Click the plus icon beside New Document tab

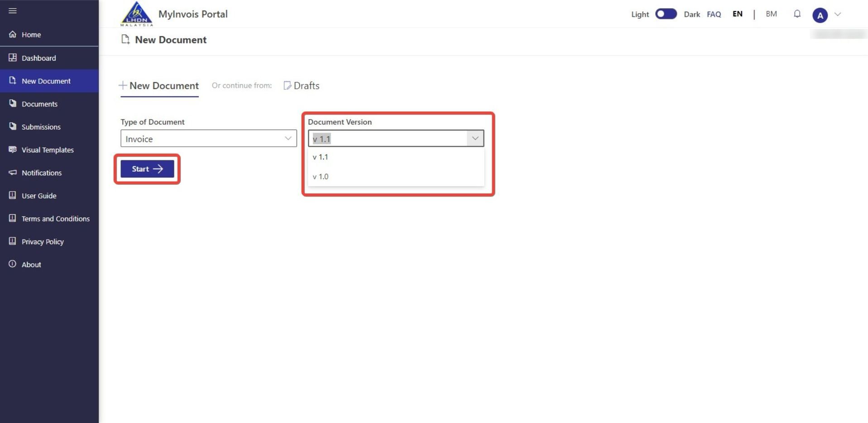(123, 85)
